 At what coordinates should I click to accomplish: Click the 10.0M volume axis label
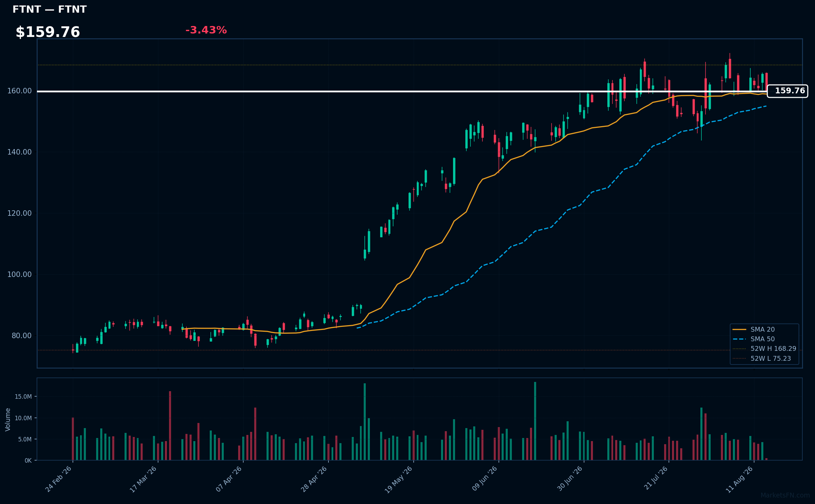point(23,418)
